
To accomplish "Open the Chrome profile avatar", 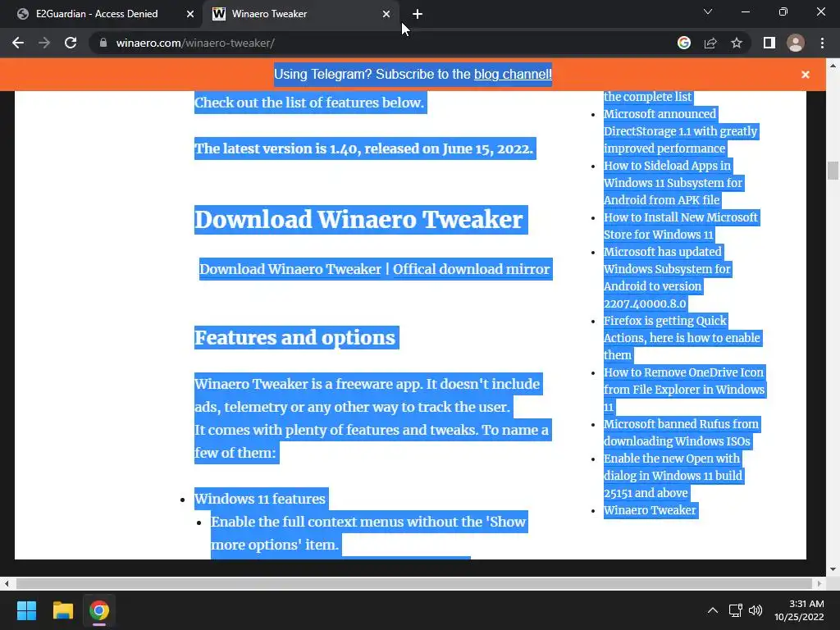I will pyautogui.click(x=796, y=43).
